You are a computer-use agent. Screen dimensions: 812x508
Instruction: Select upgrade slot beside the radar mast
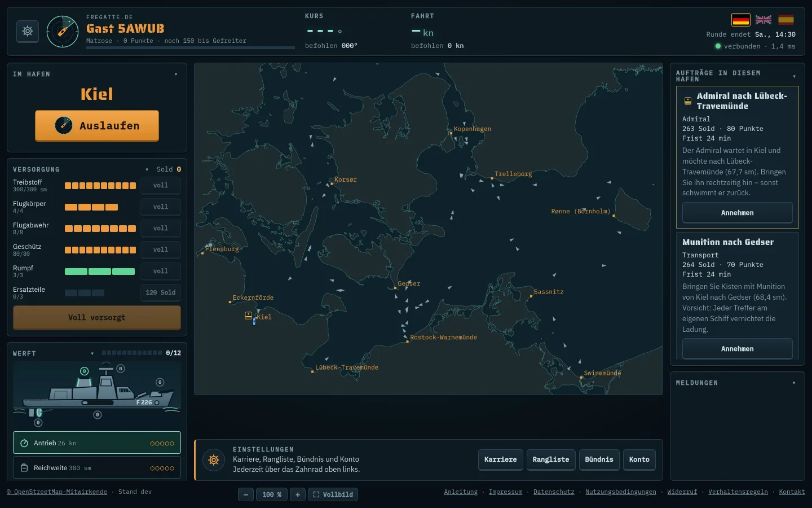(120, 369)
